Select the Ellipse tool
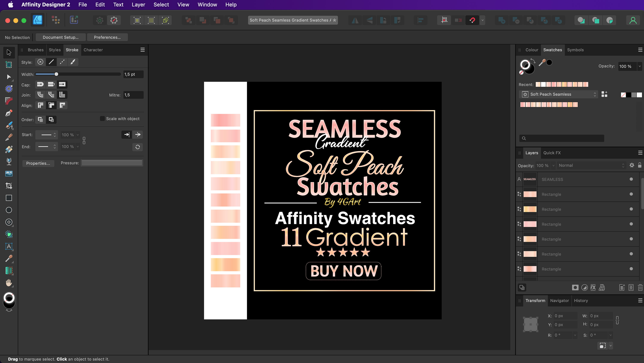The image size is (644, 363). pyautogui.click(x=9, y=210)
